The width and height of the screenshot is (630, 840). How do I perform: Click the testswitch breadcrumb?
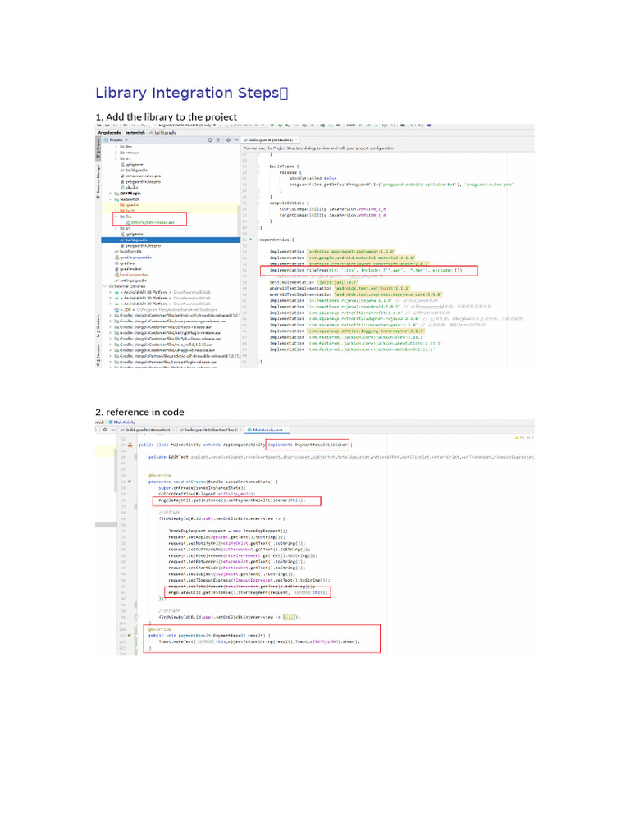(135, 132)
